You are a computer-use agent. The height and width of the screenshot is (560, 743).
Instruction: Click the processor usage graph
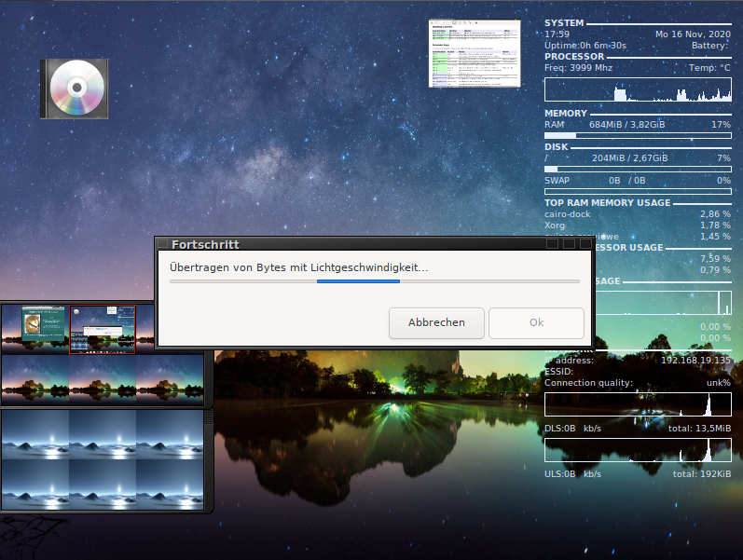point(638,89)
